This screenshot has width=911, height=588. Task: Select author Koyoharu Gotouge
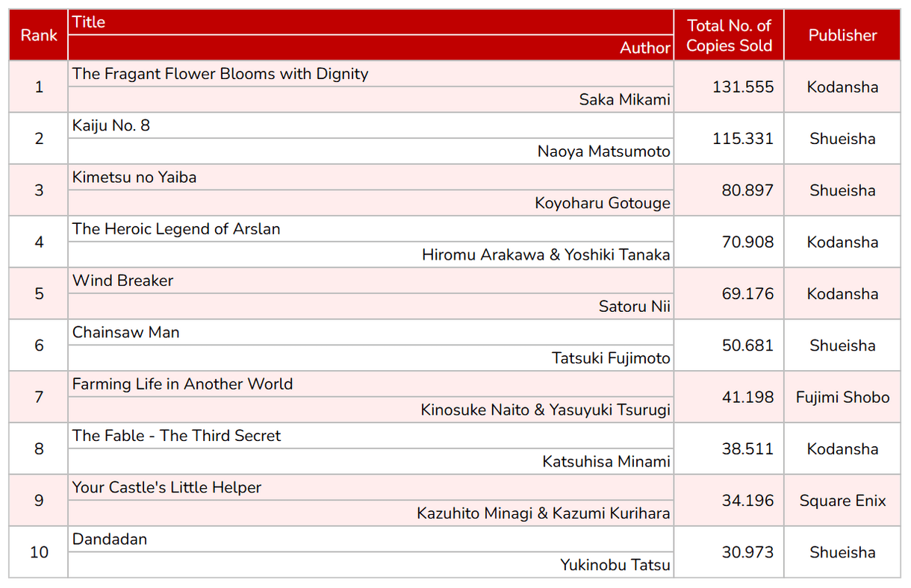point(602,203)
